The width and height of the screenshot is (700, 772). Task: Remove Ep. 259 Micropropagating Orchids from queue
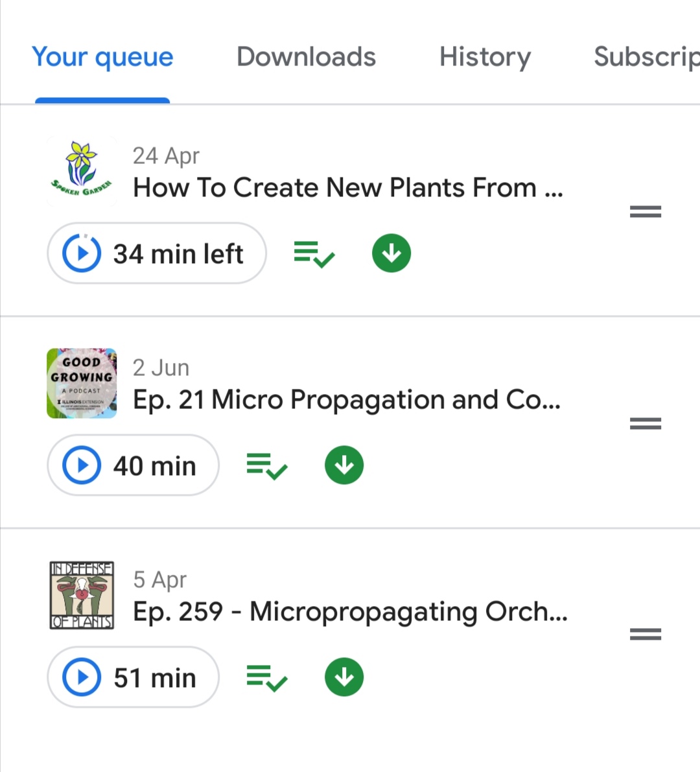tap(267, 678)
